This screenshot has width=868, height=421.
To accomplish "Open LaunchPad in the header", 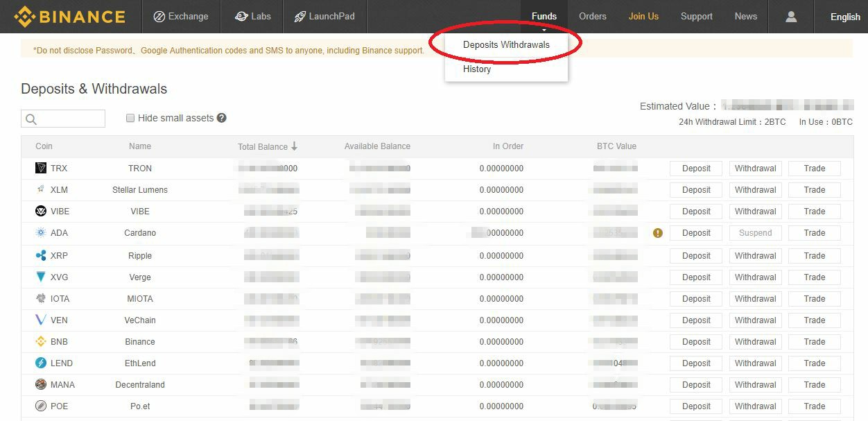I will point(324,17).
